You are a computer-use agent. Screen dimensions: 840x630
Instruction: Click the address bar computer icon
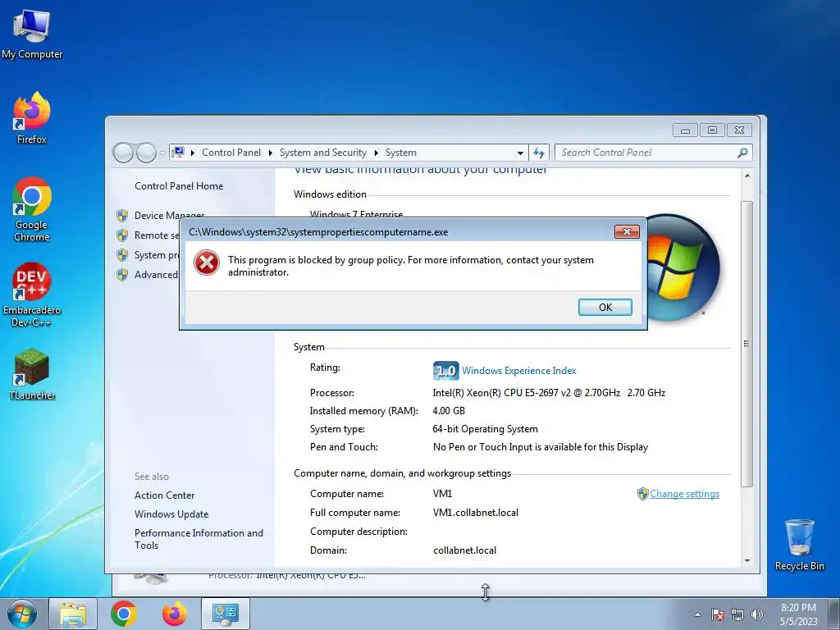pos(178,152)
